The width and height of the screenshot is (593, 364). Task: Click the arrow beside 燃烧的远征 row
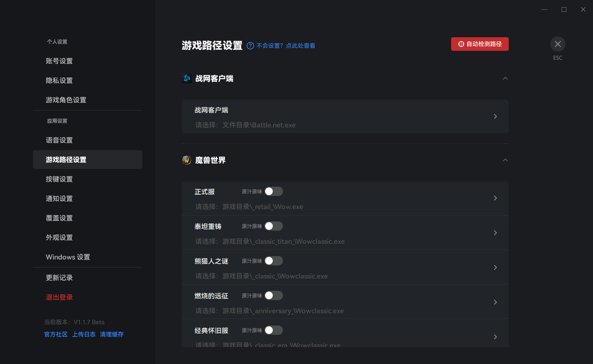(495, 302)
